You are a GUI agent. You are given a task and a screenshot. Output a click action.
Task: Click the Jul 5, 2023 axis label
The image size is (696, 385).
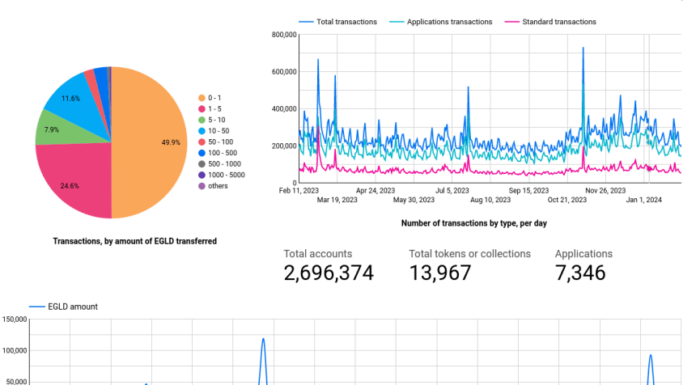point(452,191)
